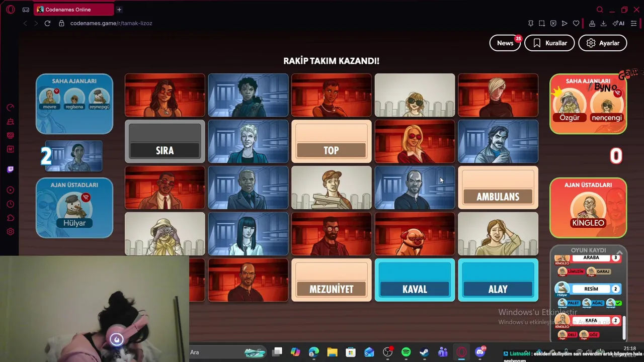Open the Flow send arrow icon
The width and height of the screenshot is (644, 362).
click(x=565, y=23)
